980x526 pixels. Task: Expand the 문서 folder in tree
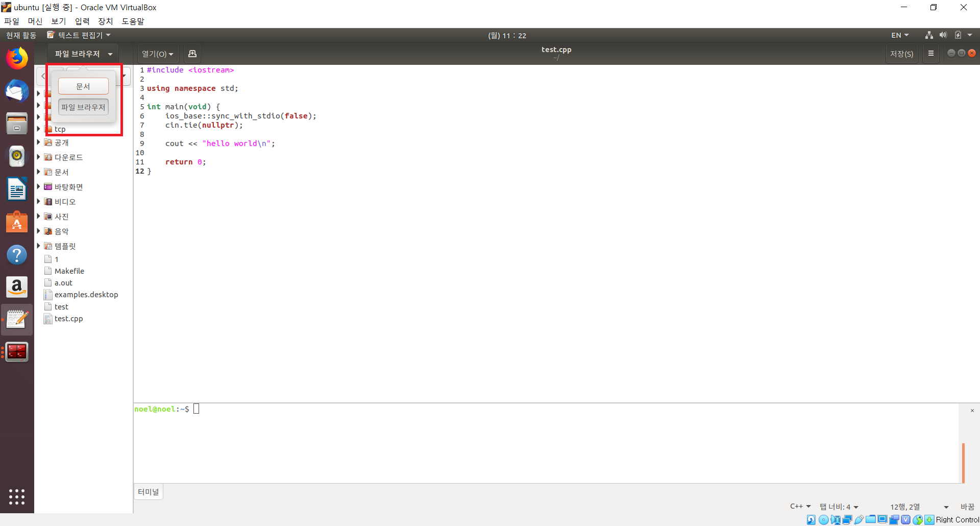[38, 172]
